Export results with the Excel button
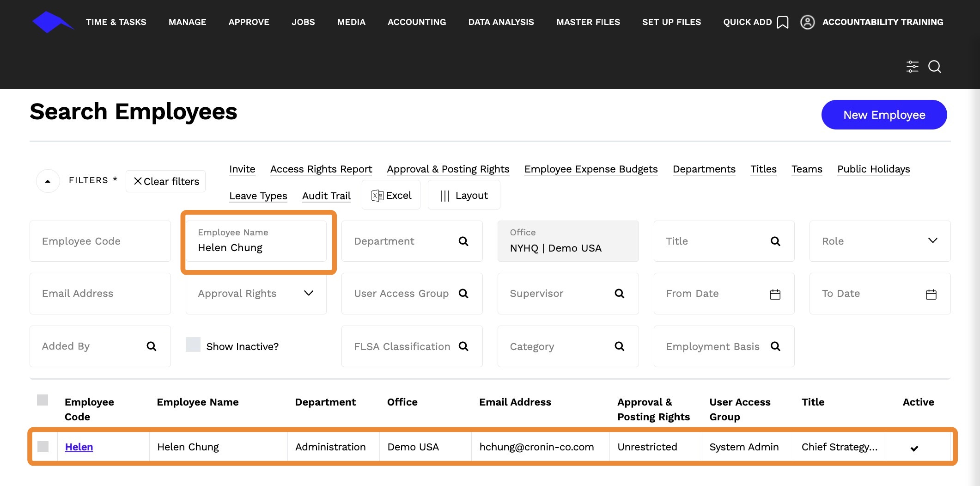 coord(391,195)
